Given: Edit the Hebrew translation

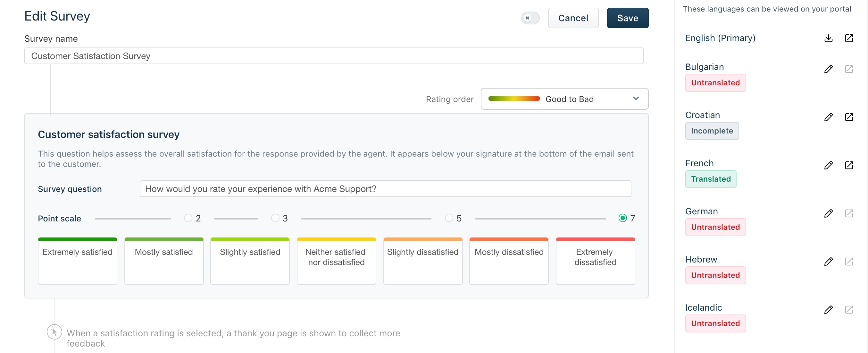Looking at the screenshot, I should coord(828,262).
